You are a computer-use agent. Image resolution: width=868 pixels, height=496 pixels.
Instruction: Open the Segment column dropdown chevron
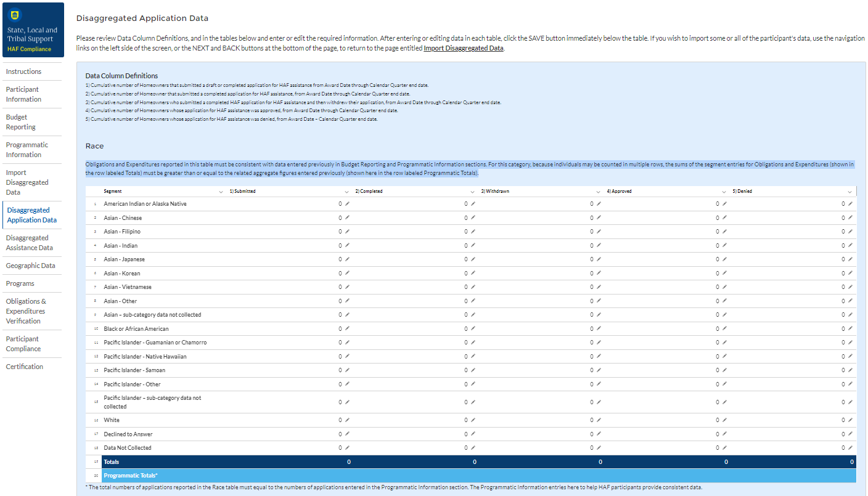221,192
